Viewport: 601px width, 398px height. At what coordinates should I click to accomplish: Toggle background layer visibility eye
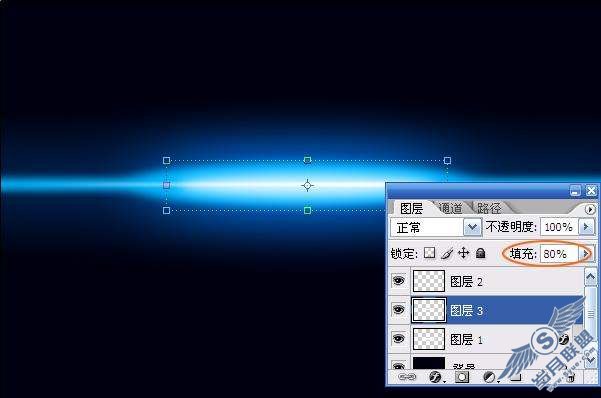tap(399, 365)
